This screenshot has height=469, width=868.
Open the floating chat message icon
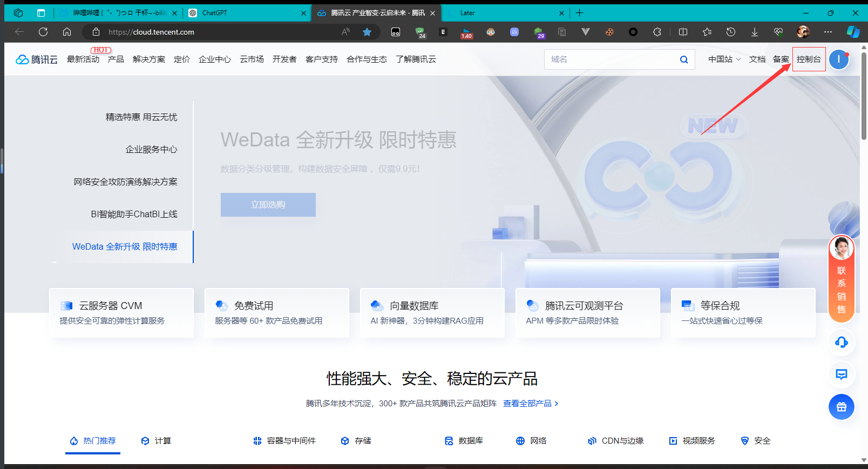841,374
